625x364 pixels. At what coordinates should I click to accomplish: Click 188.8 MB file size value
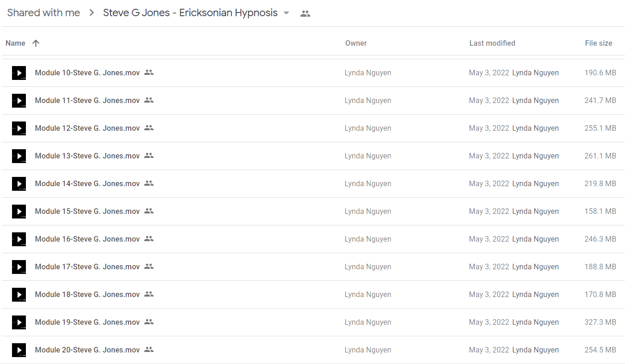(x=600, y=267)
